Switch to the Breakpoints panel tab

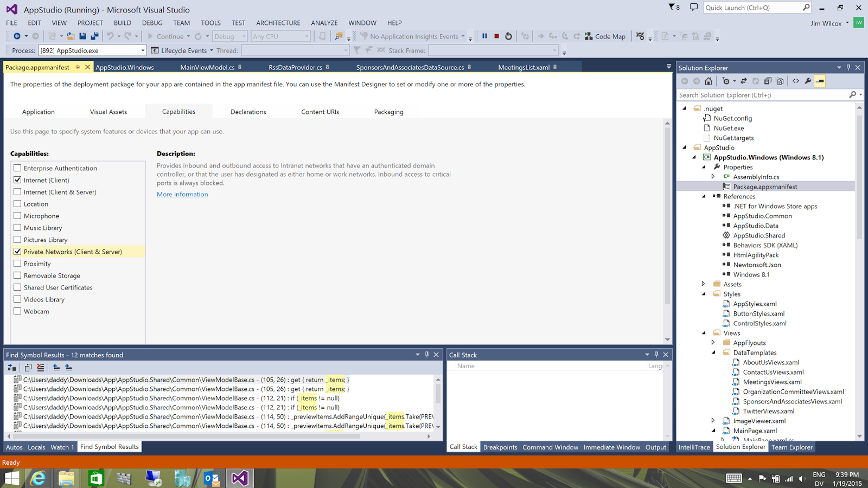pyautogui.click(x=500, y=447)
